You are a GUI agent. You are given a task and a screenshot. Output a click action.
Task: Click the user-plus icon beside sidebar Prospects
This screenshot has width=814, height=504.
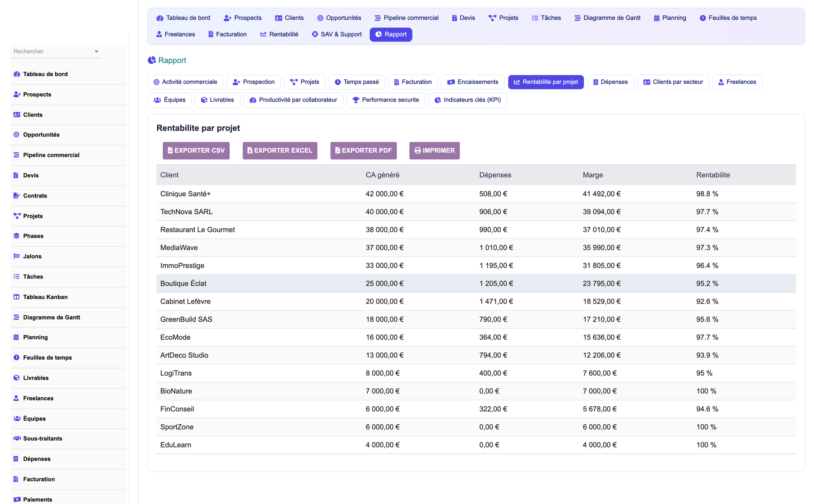pyautogui.click(x=17, y=95)
